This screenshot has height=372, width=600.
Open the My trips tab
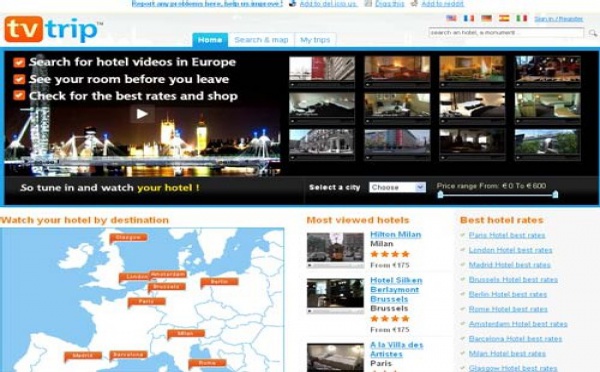point(315,40)
